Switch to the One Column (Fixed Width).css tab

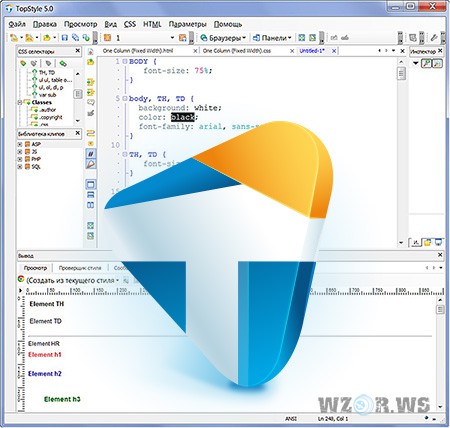click(237, 51)
